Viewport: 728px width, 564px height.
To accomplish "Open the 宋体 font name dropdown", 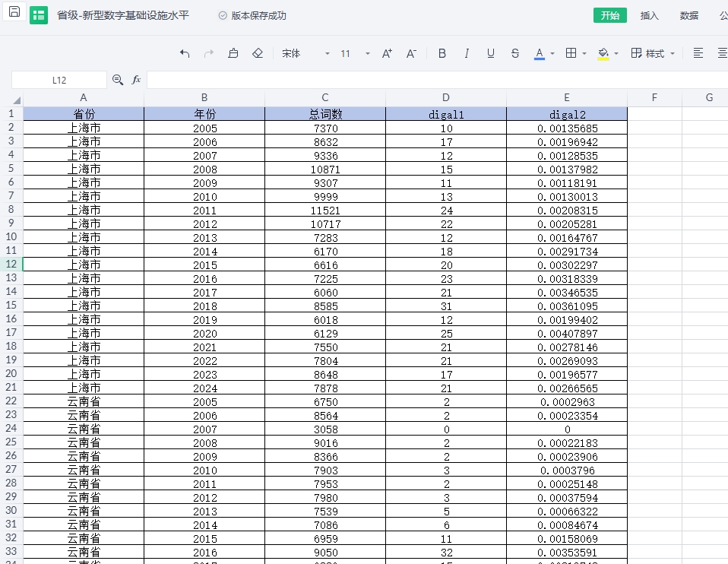I will tap(305, 53).
